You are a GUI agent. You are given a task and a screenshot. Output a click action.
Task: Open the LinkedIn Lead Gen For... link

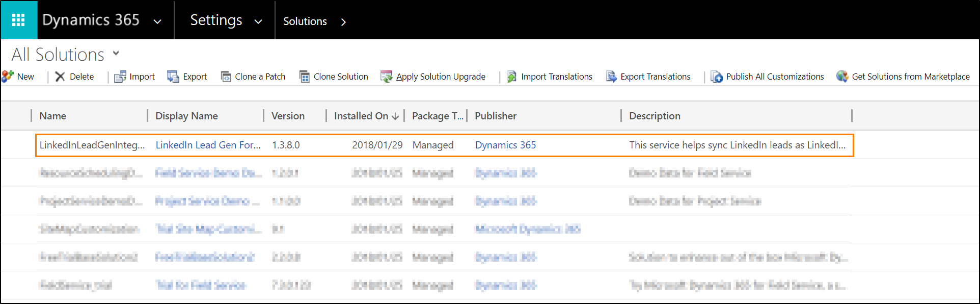pyautogui.click(x=208, y=145)
